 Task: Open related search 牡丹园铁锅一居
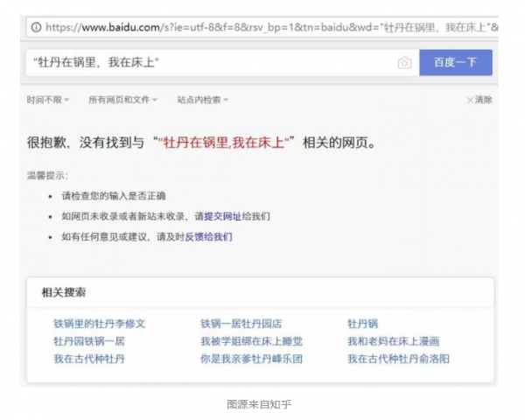coord(89,341)
